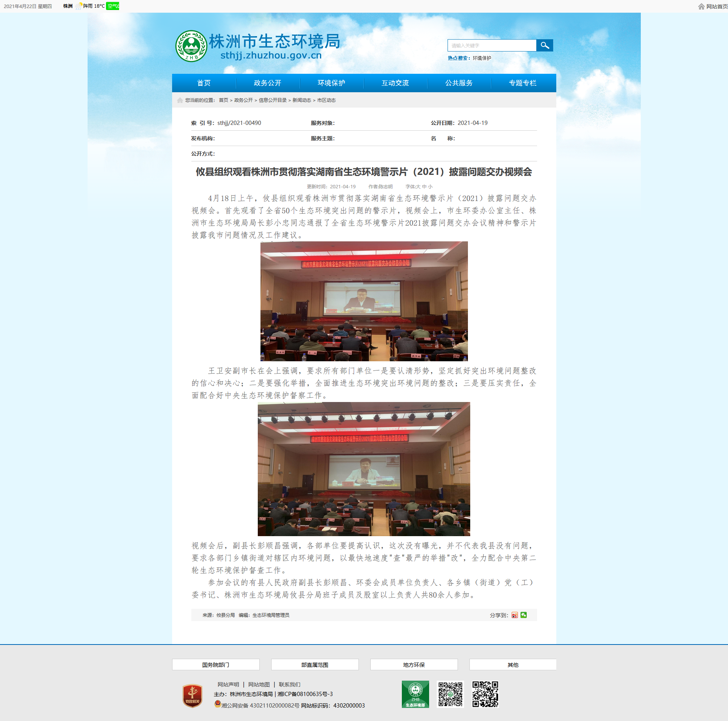
Task: Share the article via Weibo icon
Action: pyautogui.click(x=514, y=615)
